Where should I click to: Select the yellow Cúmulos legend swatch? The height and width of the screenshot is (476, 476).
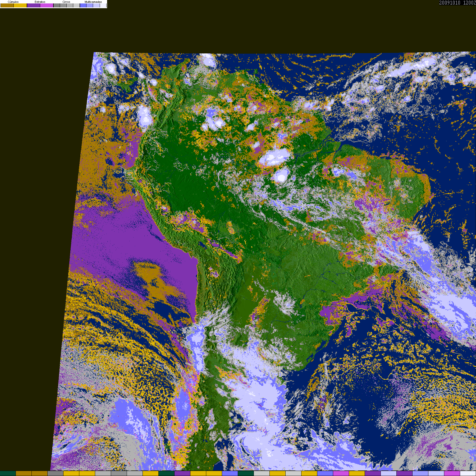point(20,6)
